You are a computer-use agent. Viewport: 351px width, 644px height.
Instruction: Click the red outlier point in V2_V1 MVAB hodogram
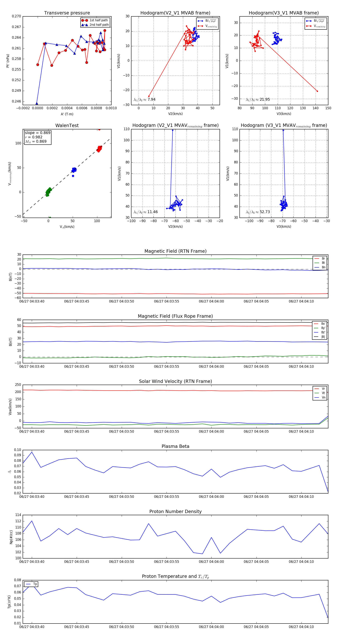pyautogui.click(x=149, y=96)
